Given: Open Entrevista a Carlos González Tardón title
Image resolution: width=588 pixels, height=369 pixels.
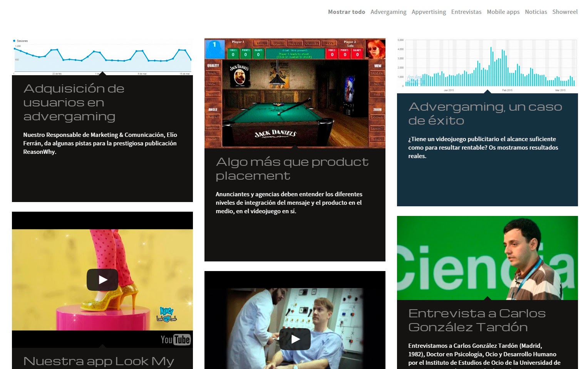Looking at the screenshot, I should pyautogui.click(x=477, y=320).
